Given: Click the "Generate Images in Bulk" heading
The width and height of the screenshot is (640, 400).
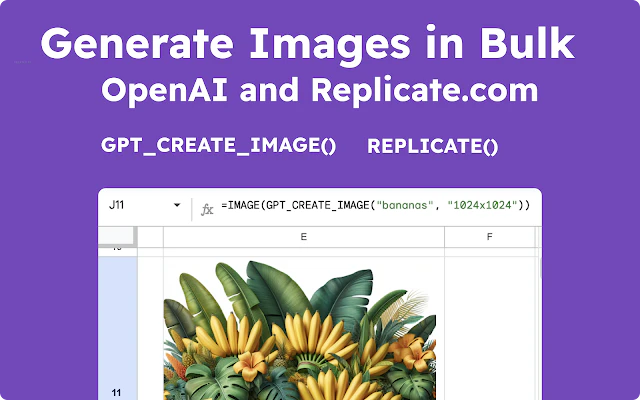Looking at the screenshot, I should (308, 45).
